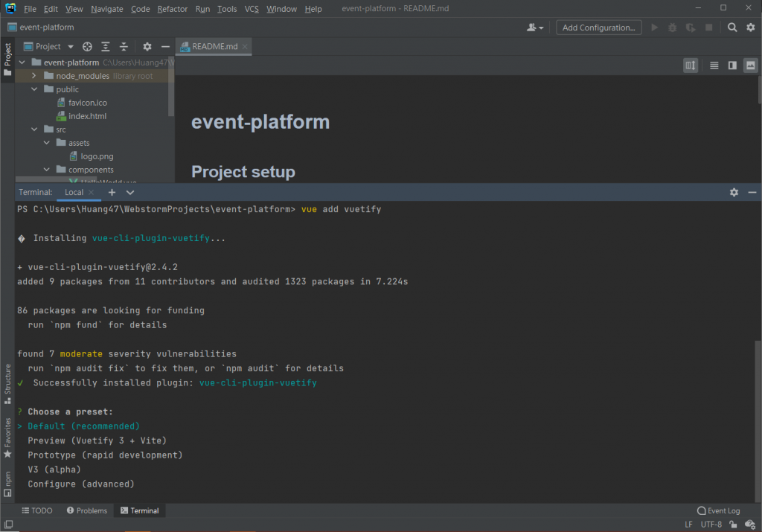This screenshot has height=532, width=762.
Task: Click the Locate/Select Opened File target icon
Action: (x=87, y=47)
